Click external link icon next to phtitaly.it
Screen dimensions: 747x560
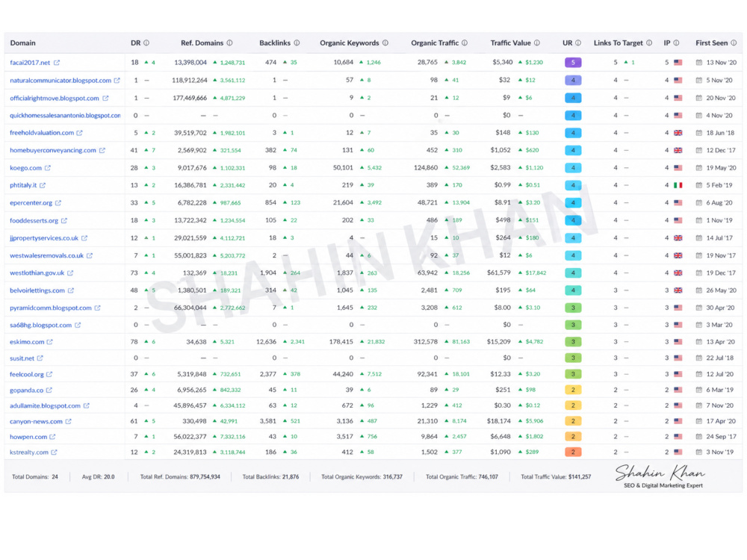[43, 185]
